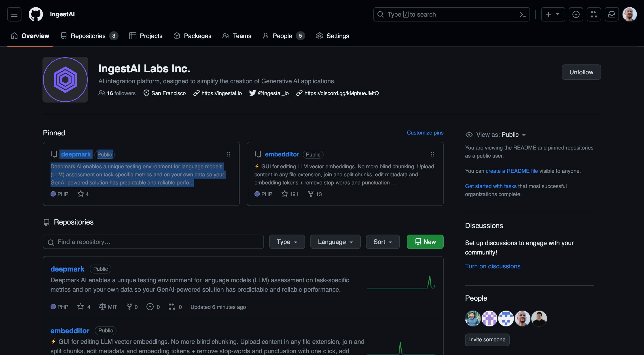Screen dimensions: 644x355
Task: Open the organization Settings tab
Action: click(333, 36)
